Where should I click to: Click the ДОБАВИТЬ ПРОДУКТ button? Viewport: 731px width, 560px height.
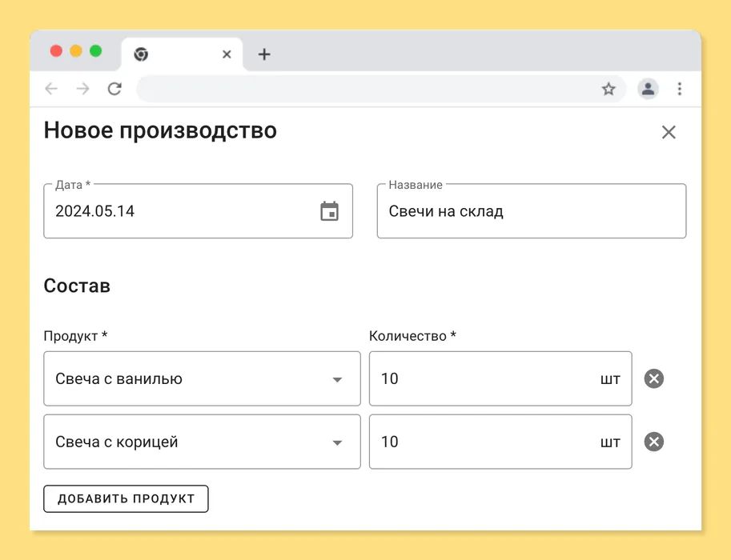(126, 498)
